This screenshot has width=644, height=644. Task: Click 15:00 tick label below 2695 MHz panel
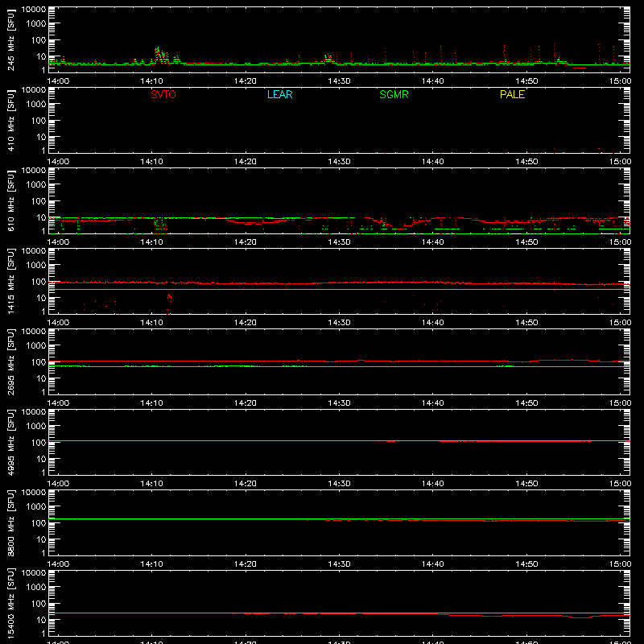[x=620, y=403]
